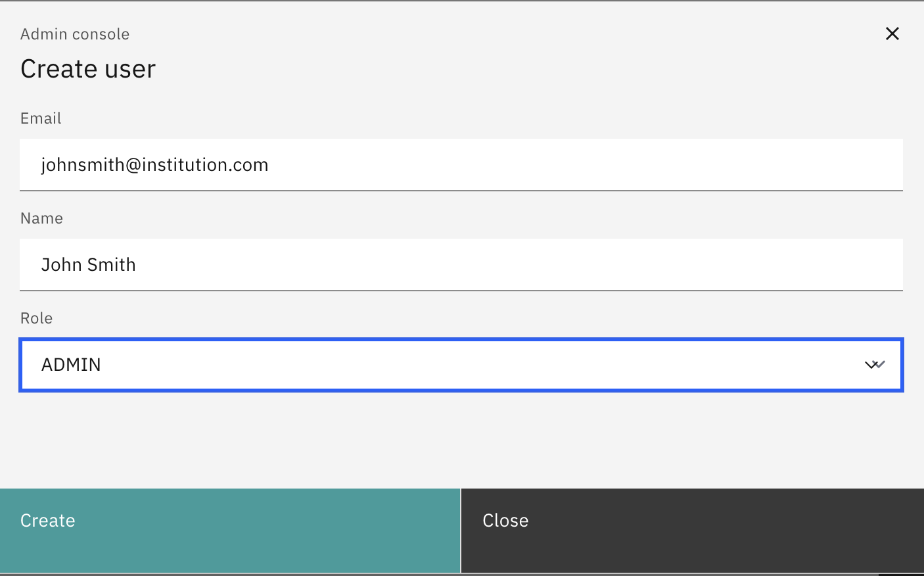Open the ADMIN role selector

point(460,365)
